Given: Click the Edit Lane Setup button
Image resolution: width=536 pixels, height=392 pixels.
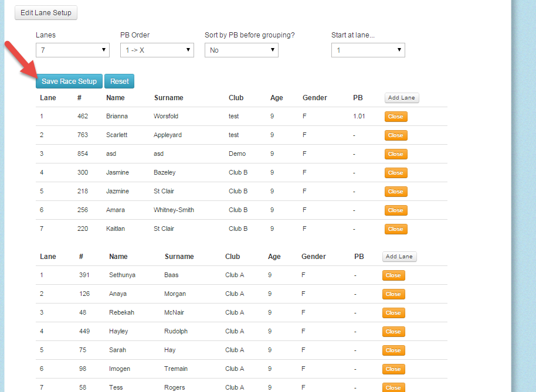Looking at the screenshot, I should [x=46, y=12].
